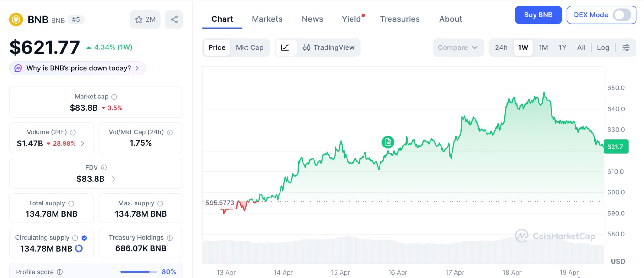Screen dimensions: 644x278
Task: Switch chart to Mkt Cap view
Action: click(250, 47)
